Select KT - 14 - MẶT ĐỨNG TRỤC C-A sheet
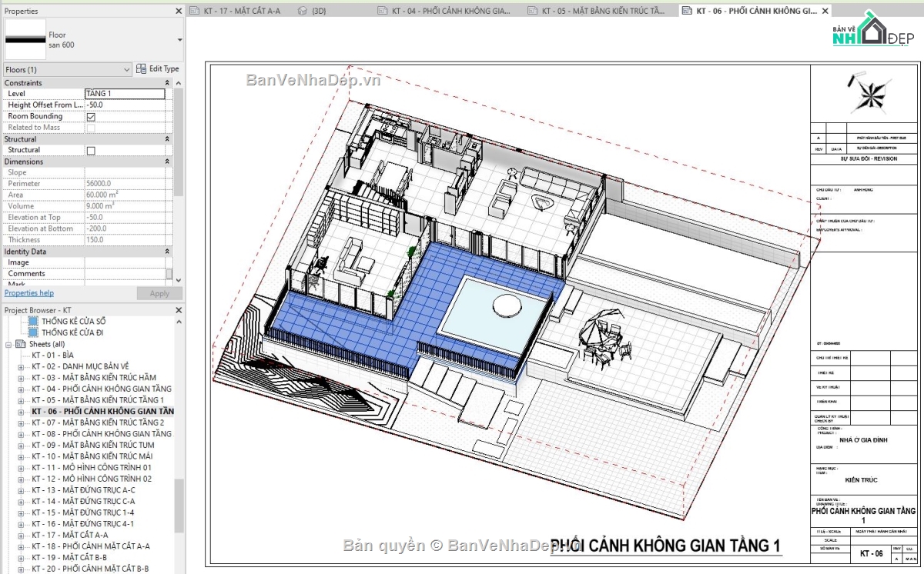The width and height of the screenshot is (924, 574). 83,501
